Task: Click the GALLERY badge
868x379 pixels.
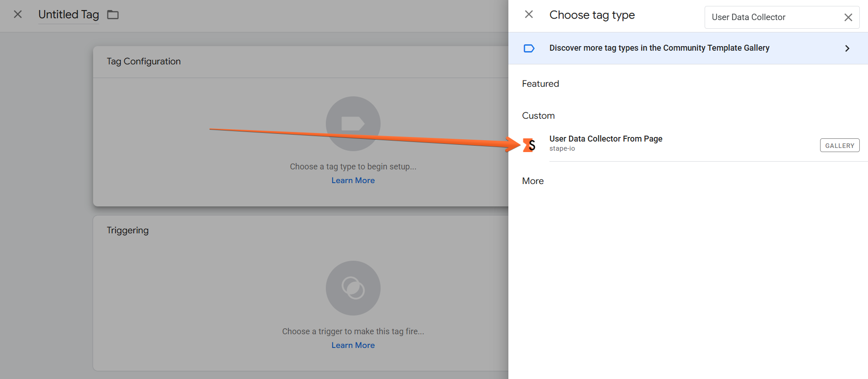Action: (840, 145)
